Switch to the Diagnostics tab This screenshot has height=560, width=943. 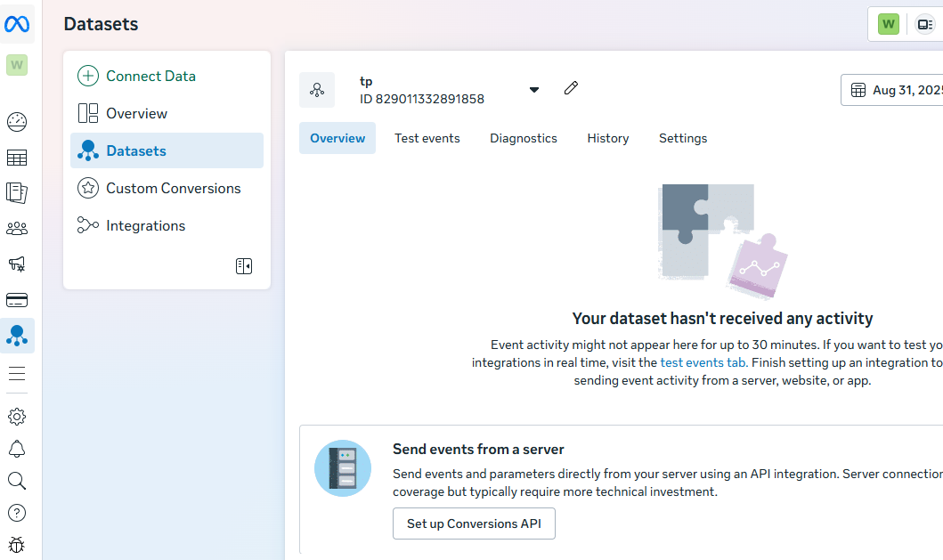(524, 138)
